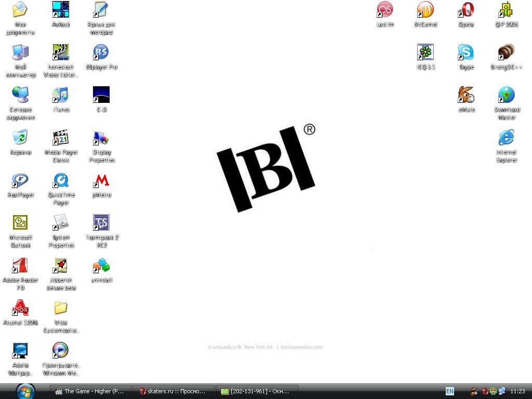Image resolution: width=532 pixels, height=399 pixels.
Task: Select the BitComet desktop icon
Action: tap(425, 10)
